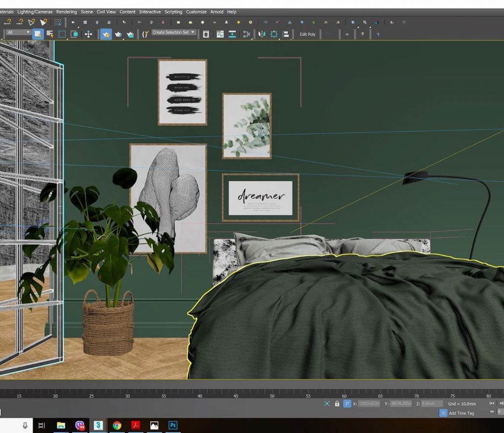This screenshot has height=433, width=504.
Task: Click the X coordinate field
Action: [369, 403]
